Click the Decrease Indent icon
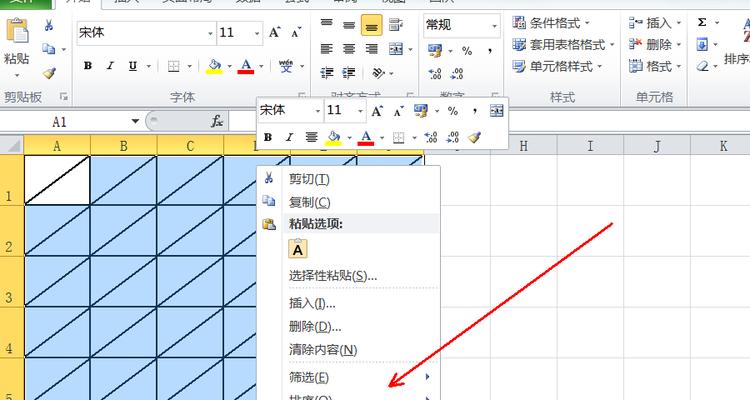 [x=327, y=73]
